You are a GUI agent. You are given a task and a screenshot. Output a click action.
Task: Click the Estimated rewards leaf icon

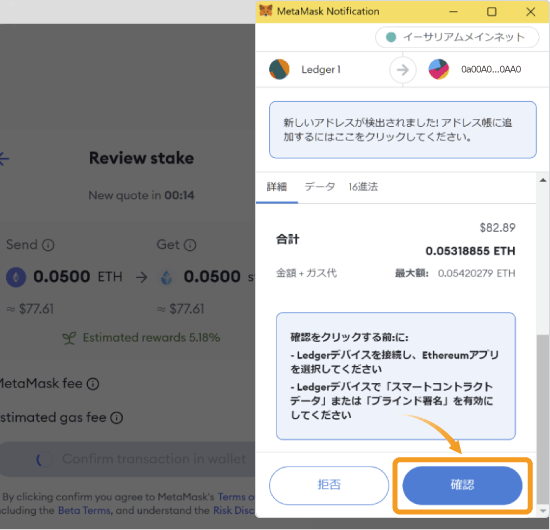click(69, 338)
